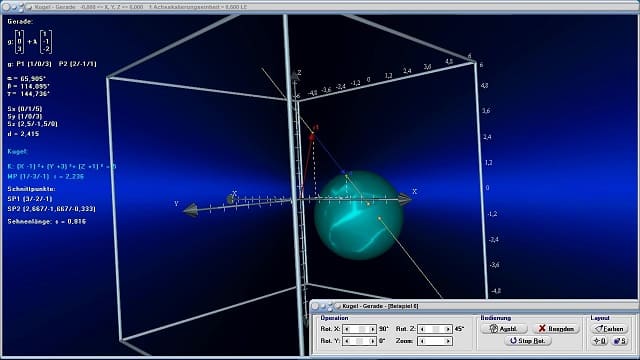Click the Zoom scrollbar track
The image size is (640, 360).
click(x=435, y=341)
